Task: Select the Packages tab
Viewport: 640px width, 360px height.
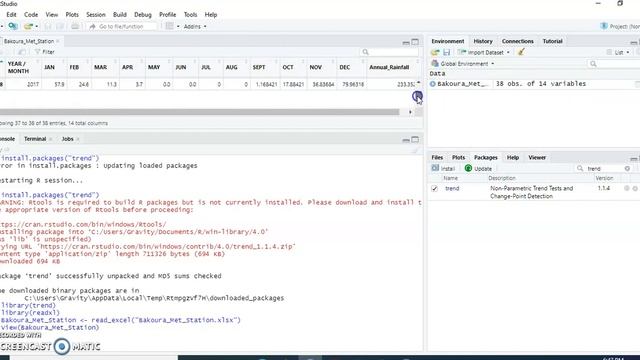Action: tap(485, 158)
